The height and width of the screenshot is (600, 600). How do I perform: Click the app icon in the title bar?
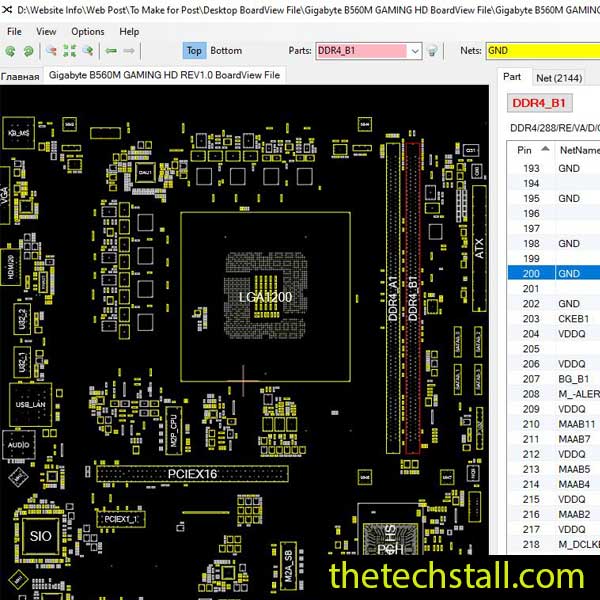6,10
